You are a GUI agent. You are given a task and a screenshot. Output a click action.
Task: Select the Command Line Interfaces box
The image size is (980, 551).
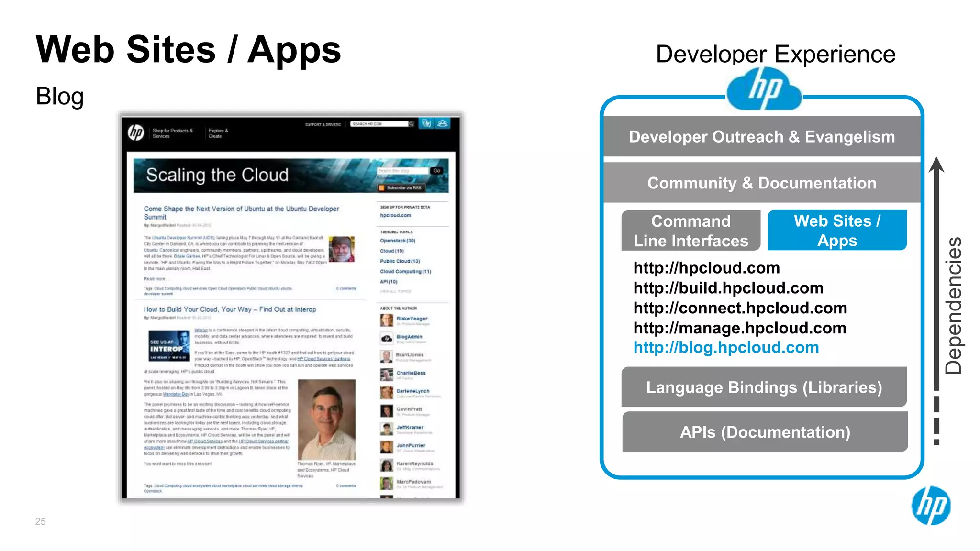(x=690, y=231)
